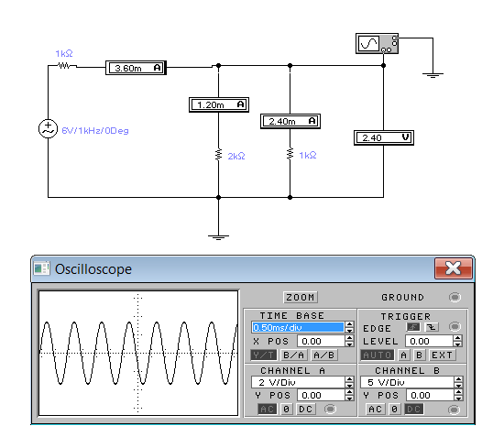Select AC coupling for Channel A

point(268,409)
